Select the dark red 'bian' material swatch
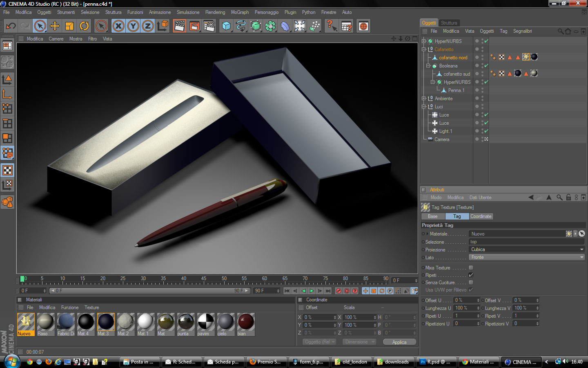 (x=246, y=322)
